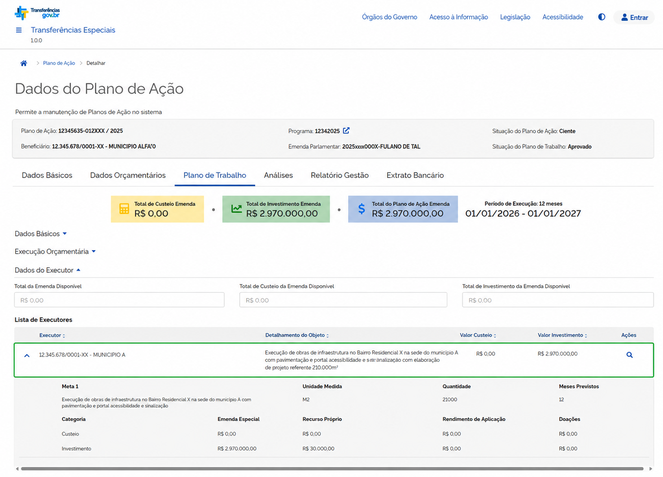Collapse Dados do Executor section

click(47, 270)
